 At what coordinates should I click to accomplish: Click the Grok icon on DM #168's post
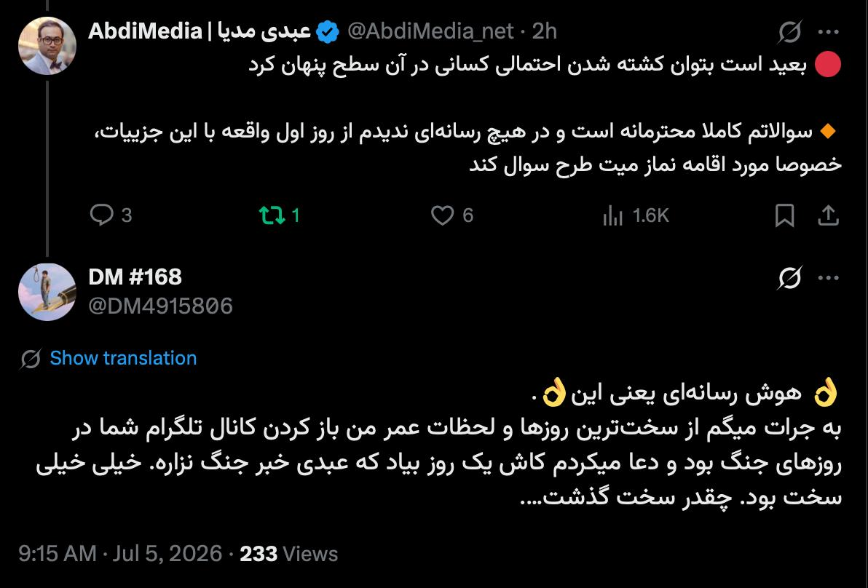[x=789, y=278]
